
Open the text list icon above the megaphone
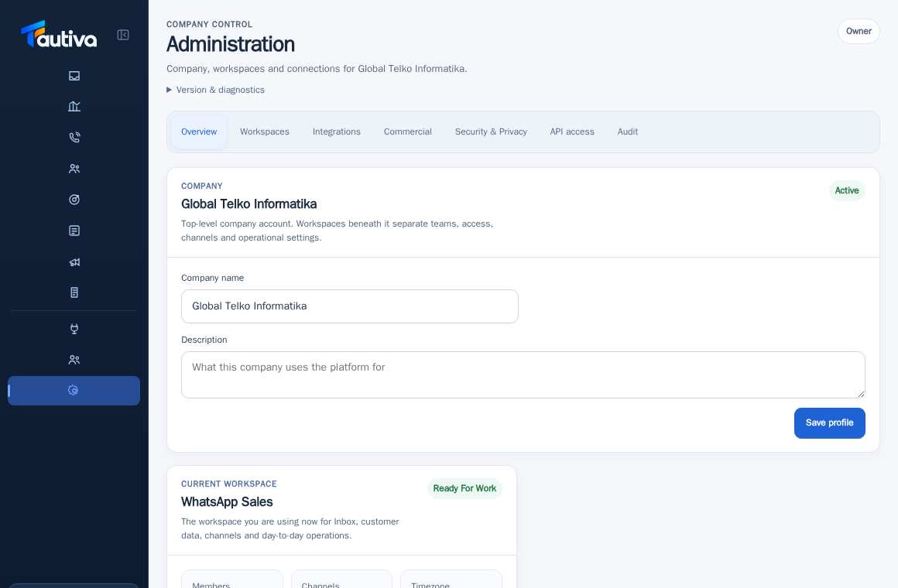point(74,231)
